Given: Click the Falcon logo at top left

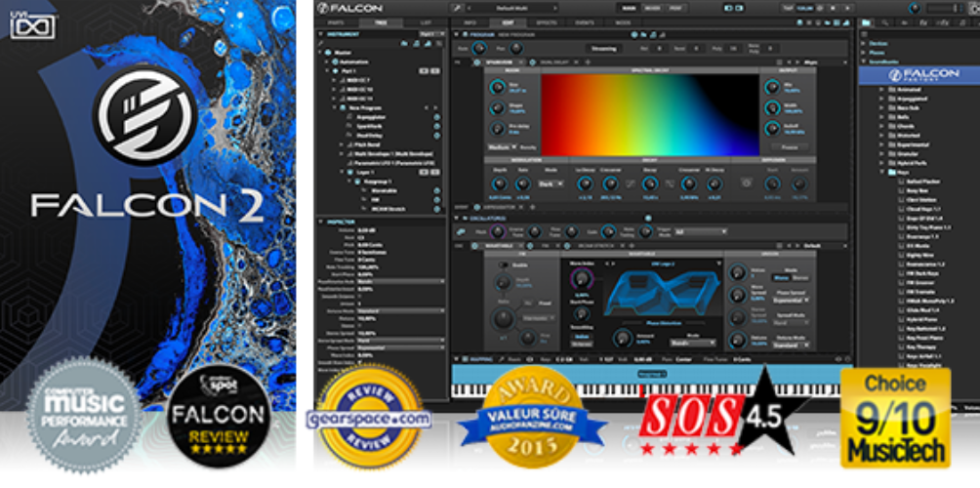Looking at the screenshot, I should 348,8.
